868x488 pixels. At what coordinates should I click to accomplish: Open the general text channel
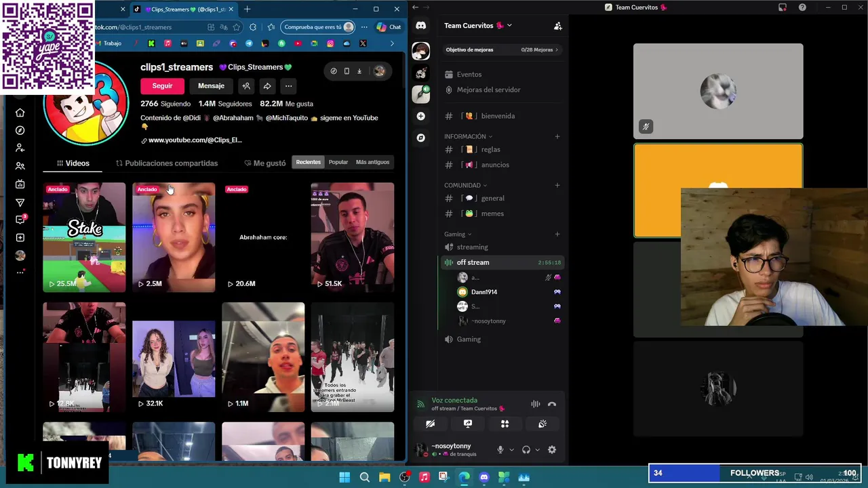click(492, 198)
